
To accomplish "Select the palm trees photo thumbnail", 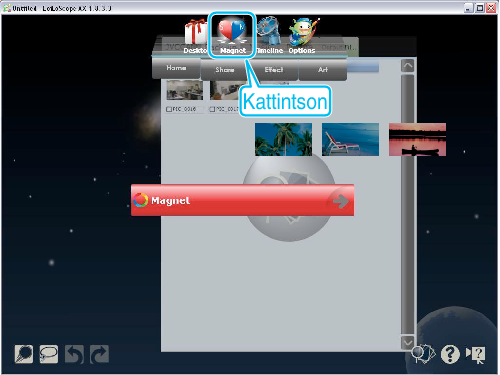I will pos(284,139).
